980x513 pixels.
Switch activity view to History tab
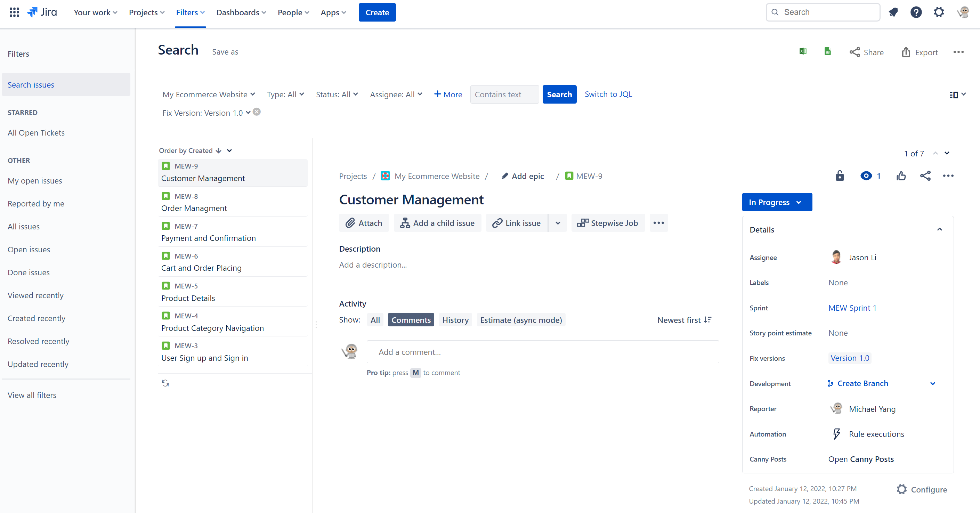[x=455, y=320]
